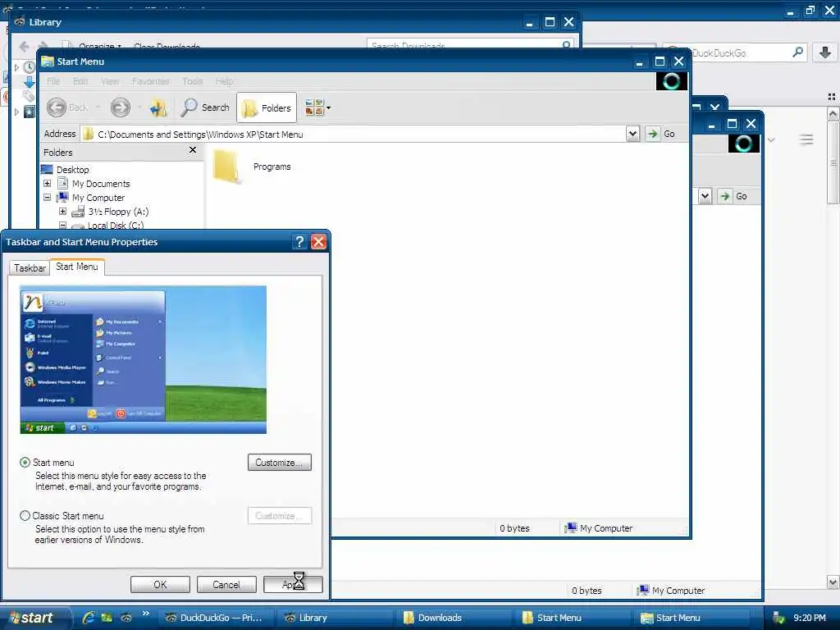Click the Library window back arrow

(x=23, y=47)
